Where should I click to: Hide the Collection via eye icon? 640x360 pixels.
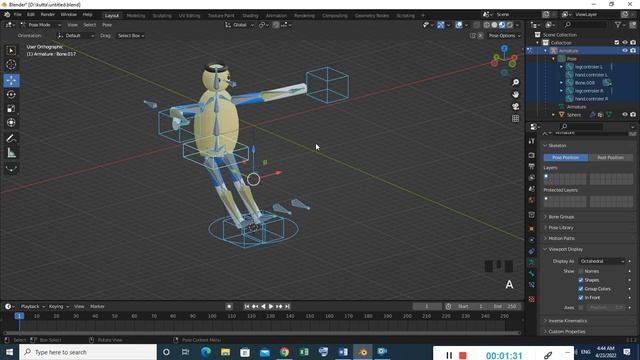point(625,42)
